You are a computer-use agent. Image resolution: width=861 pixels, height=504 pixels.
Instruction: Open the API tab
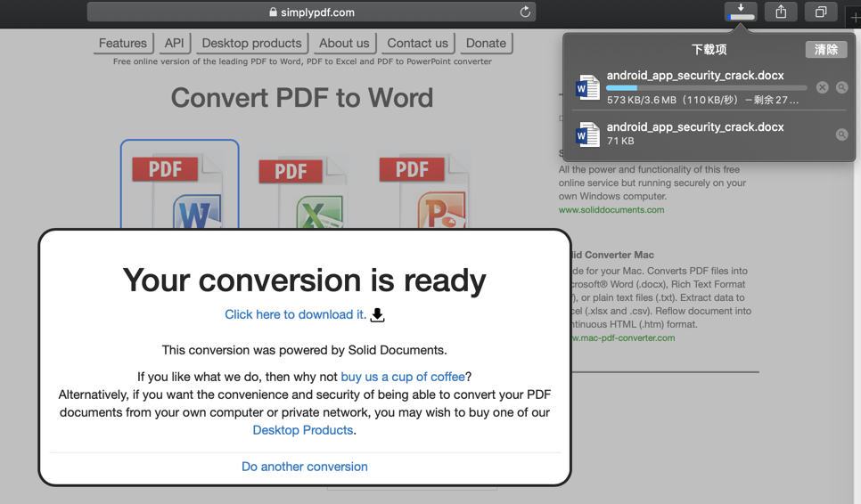pos(174,44)
